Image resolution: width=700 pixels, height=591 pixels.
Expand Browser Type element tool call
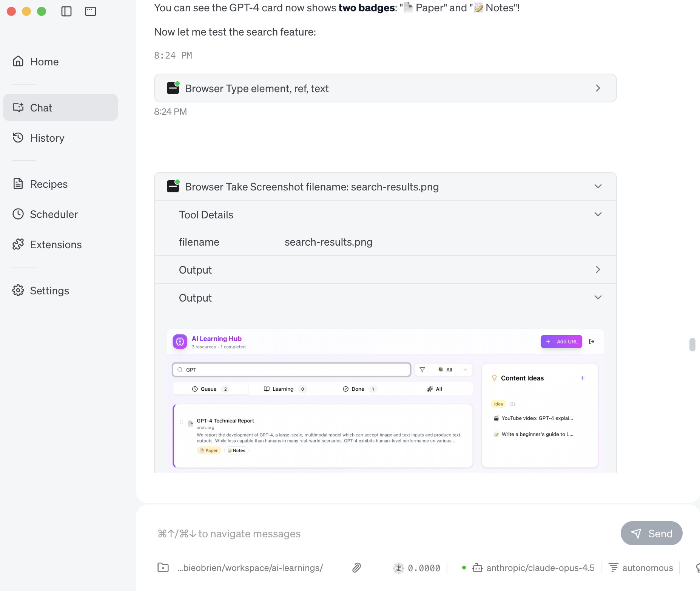(x=385, y=88)
